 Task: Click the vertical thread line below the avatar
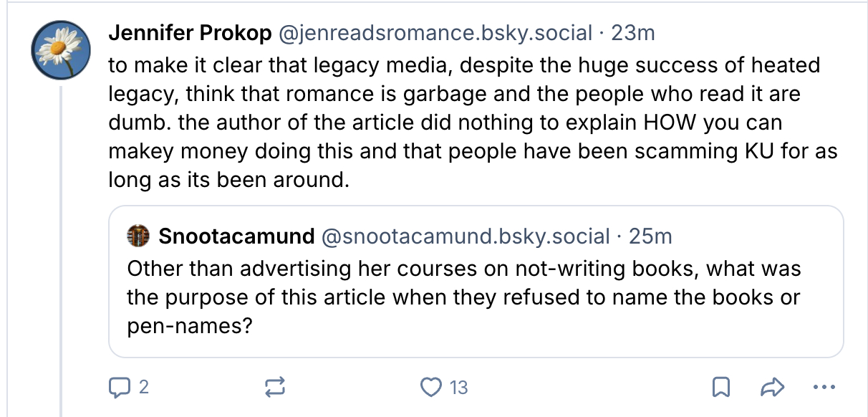(61, 251)
